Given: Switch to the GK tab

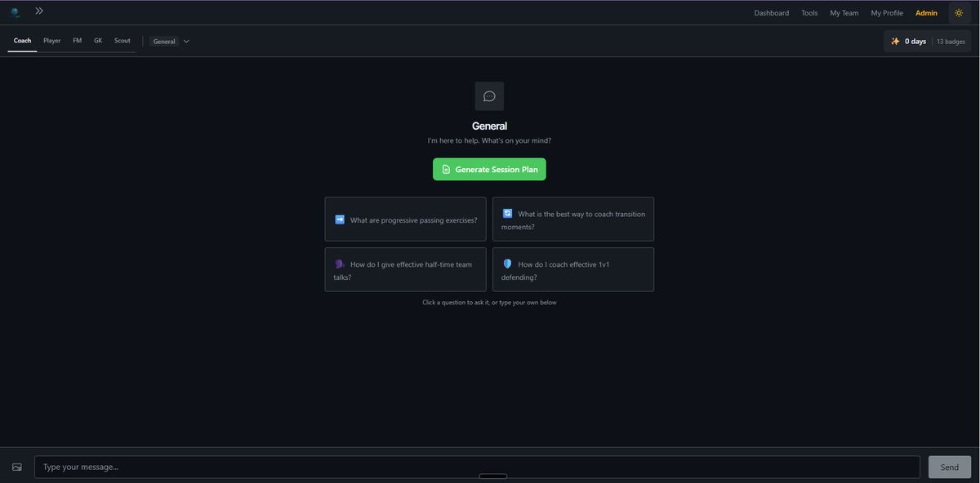Looking at the screenshot, I should click(98, 41).
